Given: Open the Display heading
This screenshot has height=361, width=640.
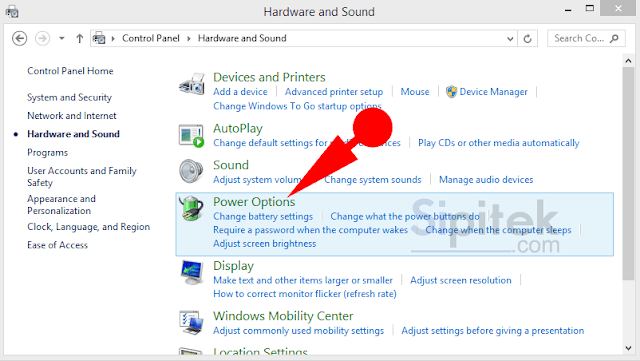Looking at the screenshot, I should click(233, 266).
